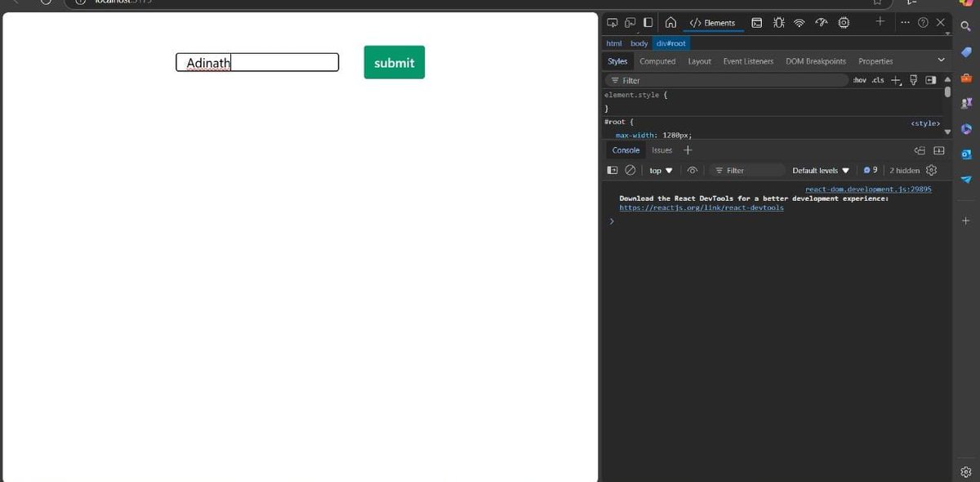Enable a pseudo-class via element states icon
The height and width of the screenshot is (482, 980).
913,79
